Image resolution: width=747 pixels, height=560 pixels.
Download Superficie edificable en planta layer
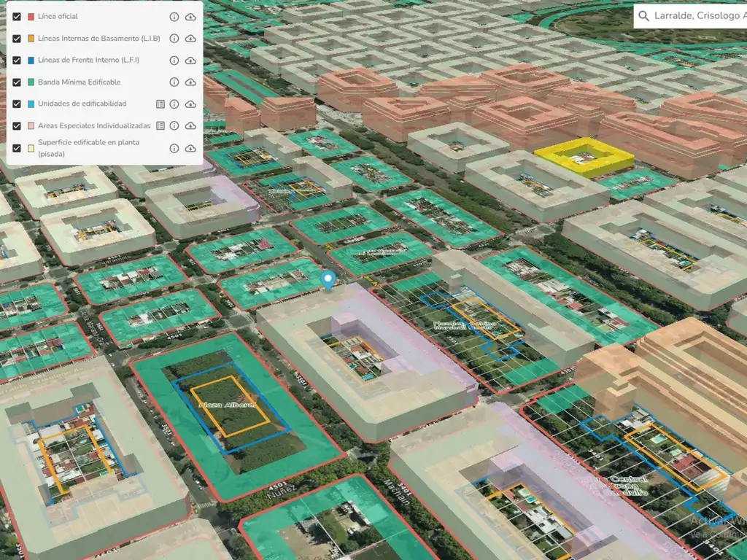190,148
